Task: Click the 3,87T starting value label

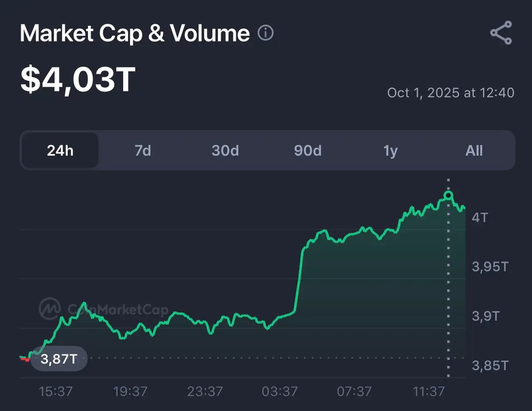Action: 59,359
